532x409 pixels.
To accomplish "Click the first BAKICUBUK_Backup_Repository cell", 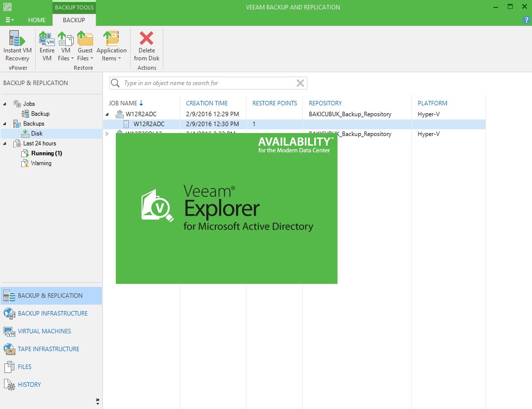I will tap(350, 114).
